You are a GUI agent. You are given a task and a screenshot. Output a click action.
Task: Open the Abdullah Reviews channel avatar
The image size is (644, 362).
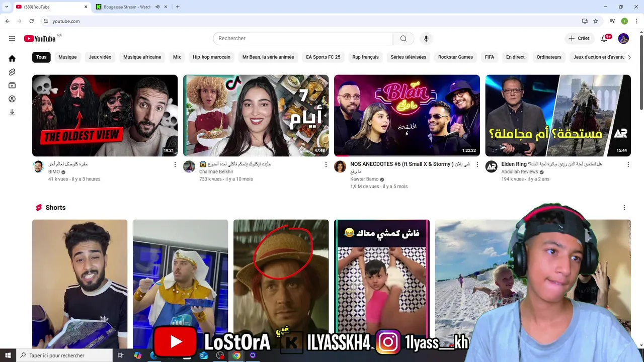tap(491, 167)
